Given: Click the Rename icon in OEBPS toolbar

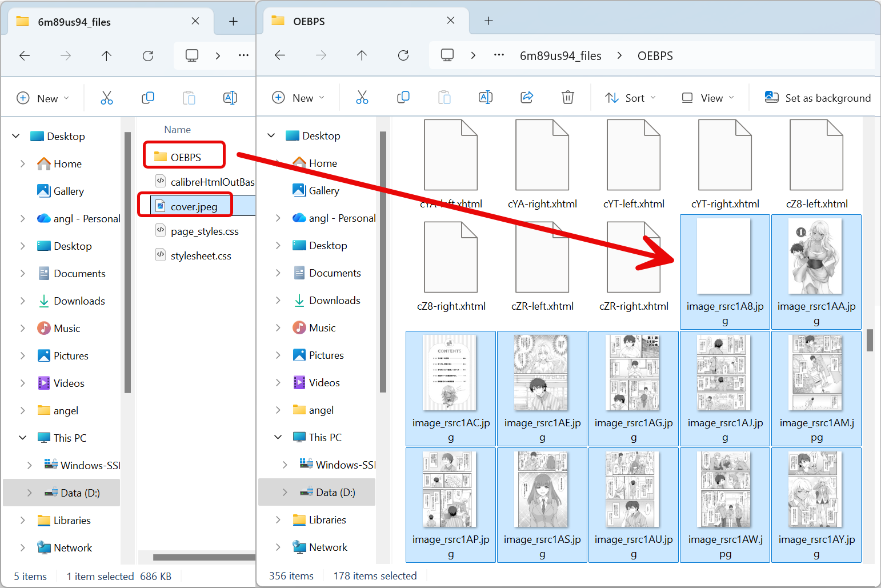Looking at the screenshot, I should pos(485,98).
